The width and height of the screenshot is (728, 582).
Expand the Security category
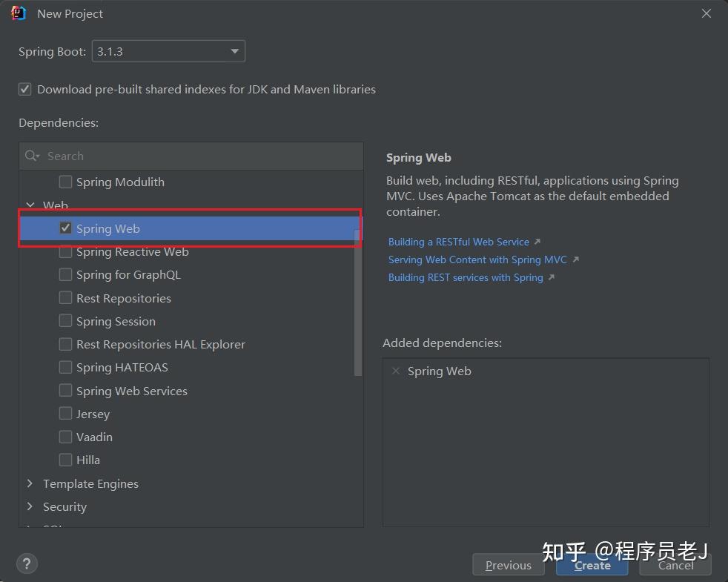tap(30, 506)
